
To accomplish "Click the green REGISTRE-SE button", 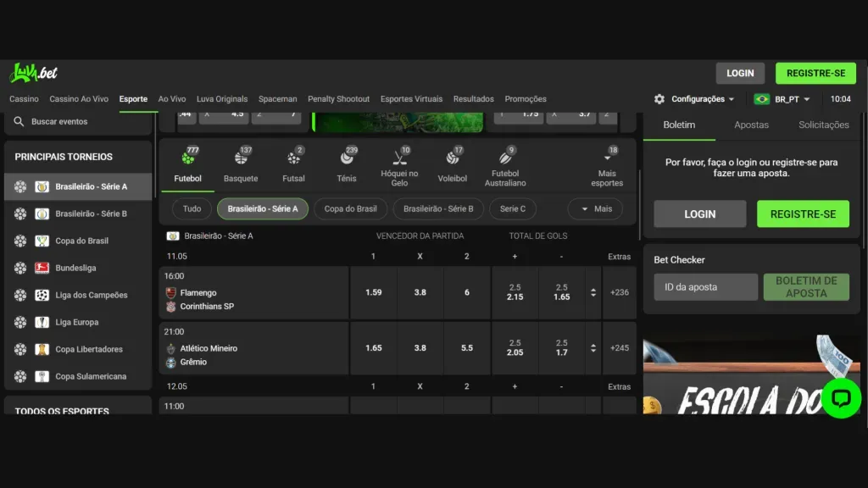I will [815, 73].
